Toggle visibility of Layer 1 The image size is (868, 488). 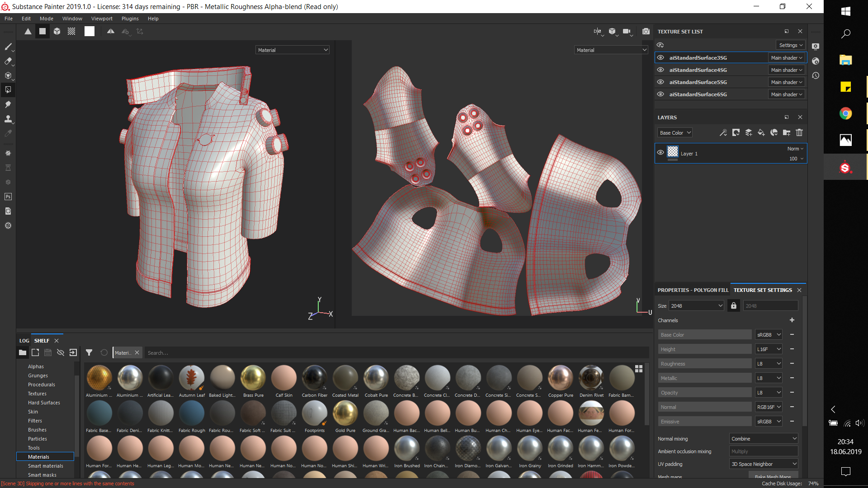click(660, 154)
